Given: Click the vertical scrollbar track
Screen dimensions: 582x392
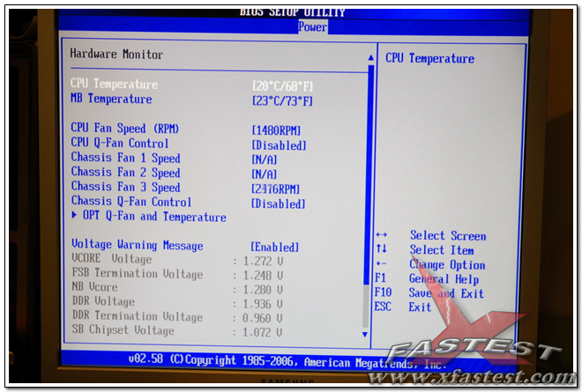Looking at the screenshot, I should click(x=369, y=194).
